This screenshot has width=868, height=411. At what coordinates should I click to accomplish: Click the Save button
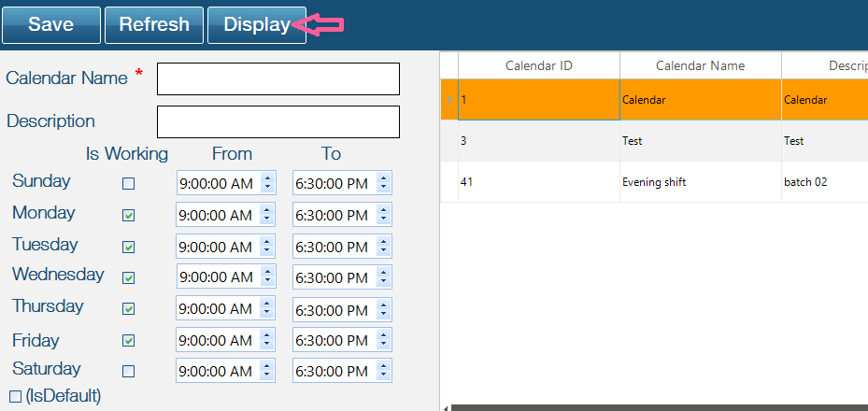click(x=50, y=25)
